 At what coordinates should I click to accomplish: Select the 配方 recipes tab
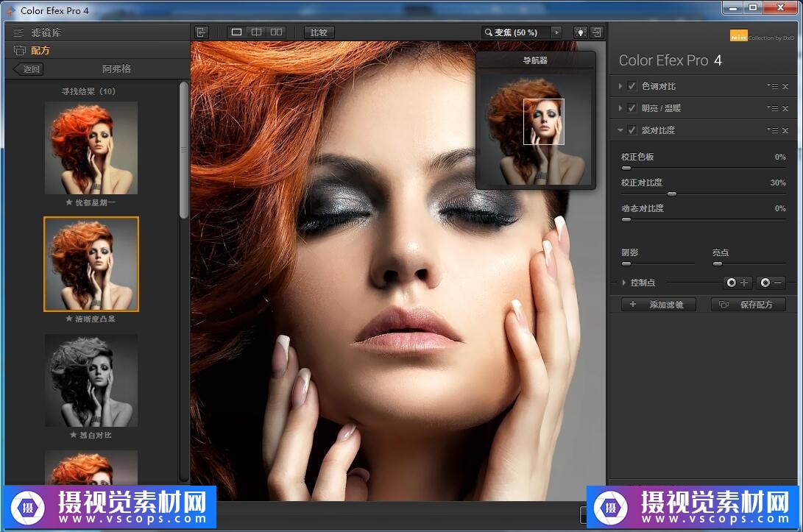[40, 51]
